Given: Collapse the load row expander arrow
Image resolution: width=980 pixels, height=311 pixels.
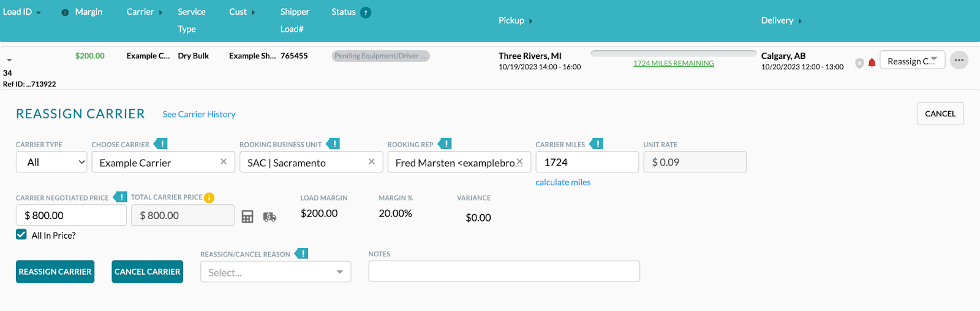Looking at the screenshot, I should (x=9, y=60).
